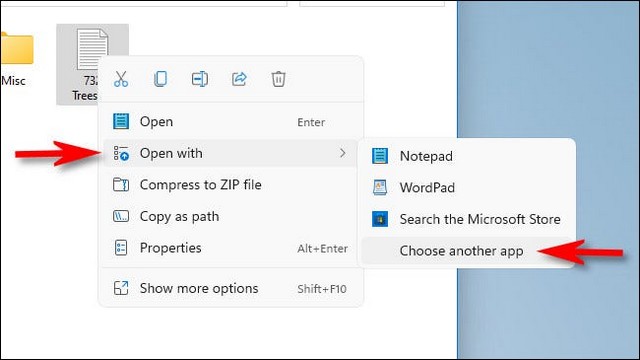Click the WordPad icon
640x360 pixels.
pos(380,187)
